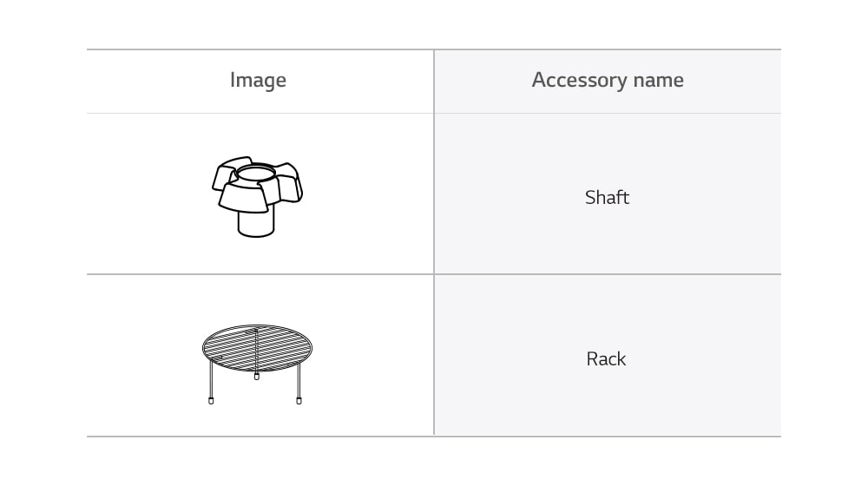This screenshot has height=486, width=868.
Task: Click the rack's right leg
Action: click(x=299, y=382)
